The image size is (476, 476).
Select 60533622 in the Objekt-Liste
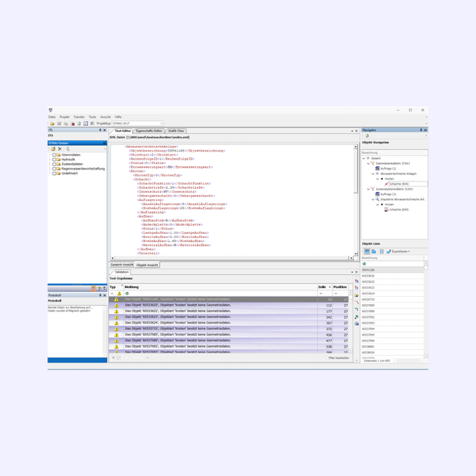click(393, 282)
